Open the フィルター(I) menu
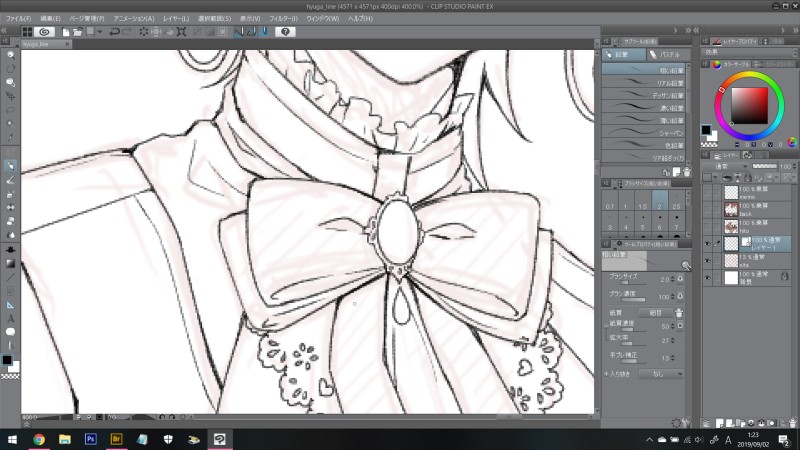Viewport: 800px width, 450px height. 283,18
